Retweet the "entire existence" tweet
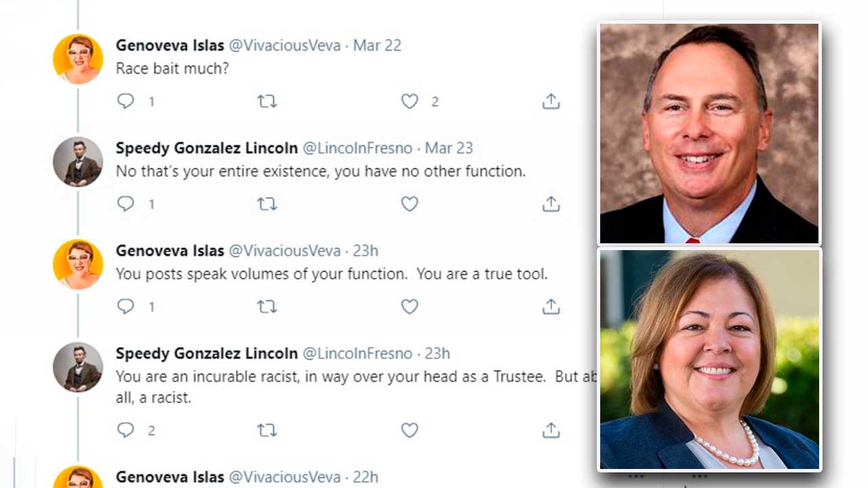This screenshot has width=868, height=488. pos(267,204)
